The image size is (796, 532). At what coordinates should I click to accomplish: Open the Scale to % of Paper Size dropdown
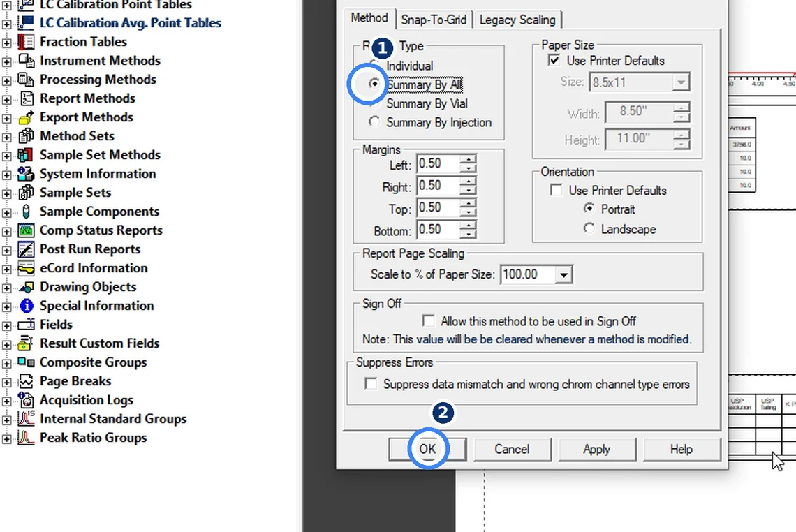click(x=563, y=274)
